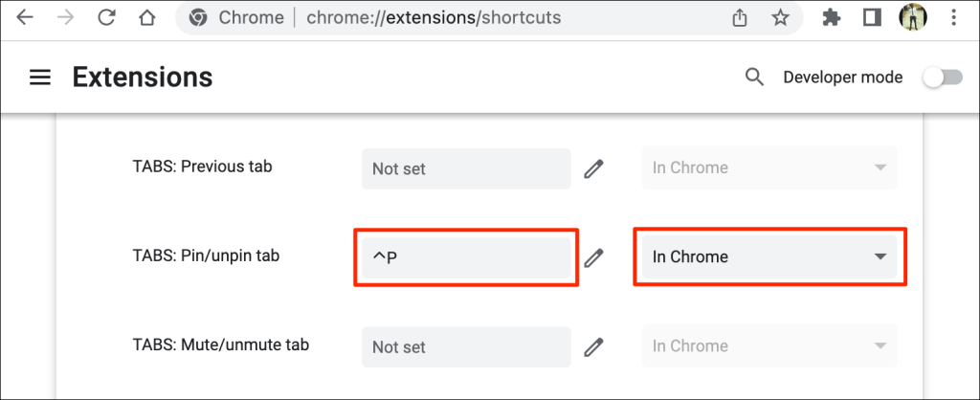Open the Extensions puzzle piece menu
Image resolution: width=980 pixels, height=400 pixels.
click(832, 17)
